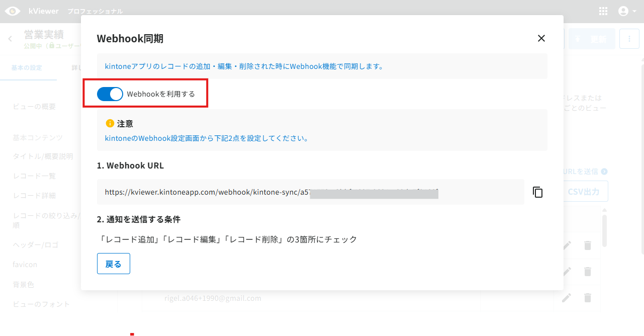The height and width of the screenshot is (336, 644).
Task: Open ビューの概要 in the sidebar
Action: [x=34, y=107]
